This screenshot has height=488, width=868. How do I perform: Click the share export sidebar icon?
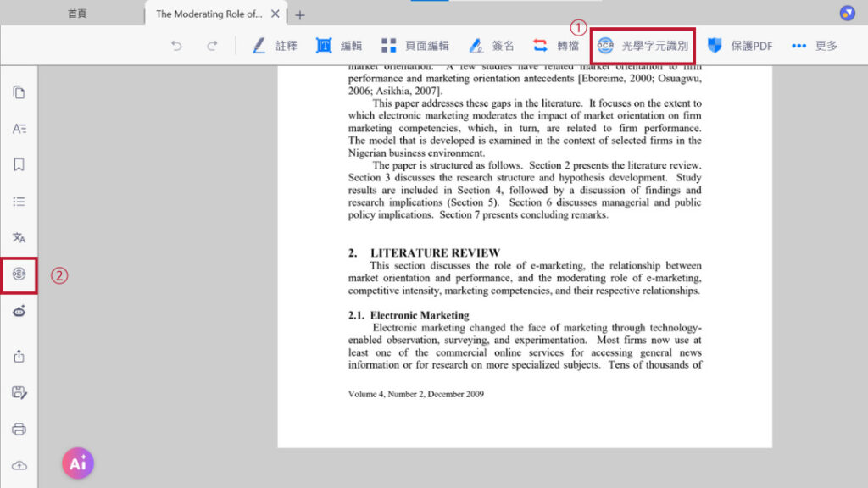pyautogui.click(x=19, y=356)
